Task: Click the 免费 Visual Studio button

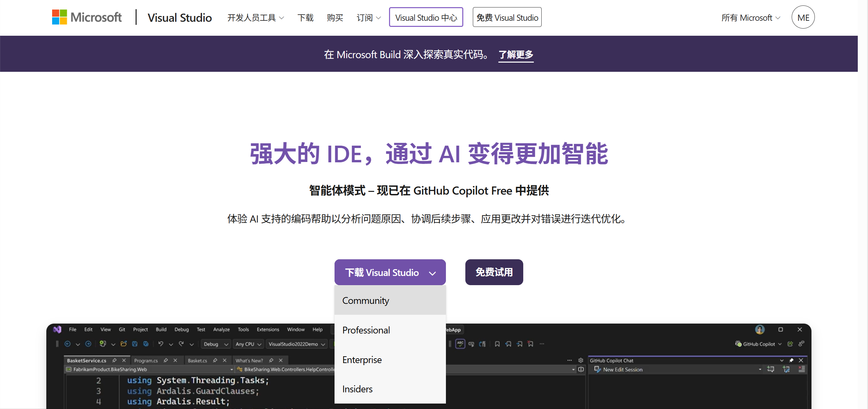Action: click(x=507, y=17)
